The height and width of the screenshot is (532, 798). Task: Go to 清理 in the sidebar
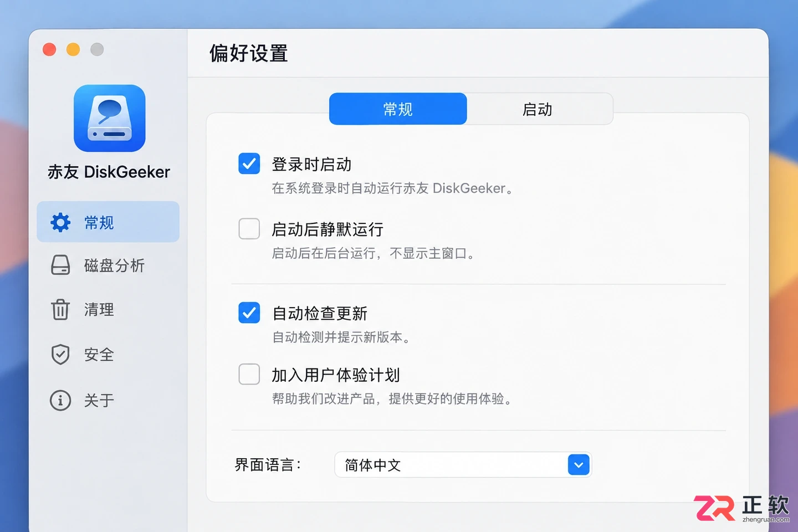108,309
